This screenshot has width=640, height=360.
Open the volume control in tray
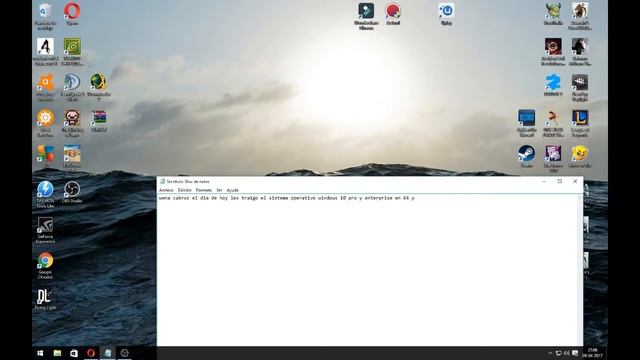tap(567, 353)
